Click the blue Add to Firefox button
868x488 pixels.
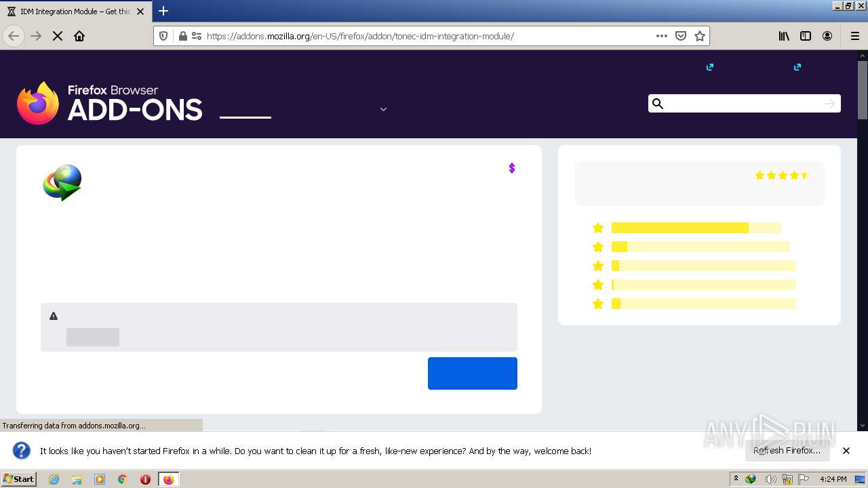(473, 373)
